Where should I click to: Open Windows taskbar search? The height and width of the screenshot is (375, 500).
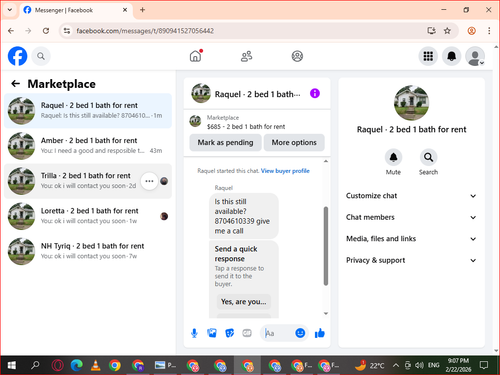pyautogui.click(x=35, y=365)
